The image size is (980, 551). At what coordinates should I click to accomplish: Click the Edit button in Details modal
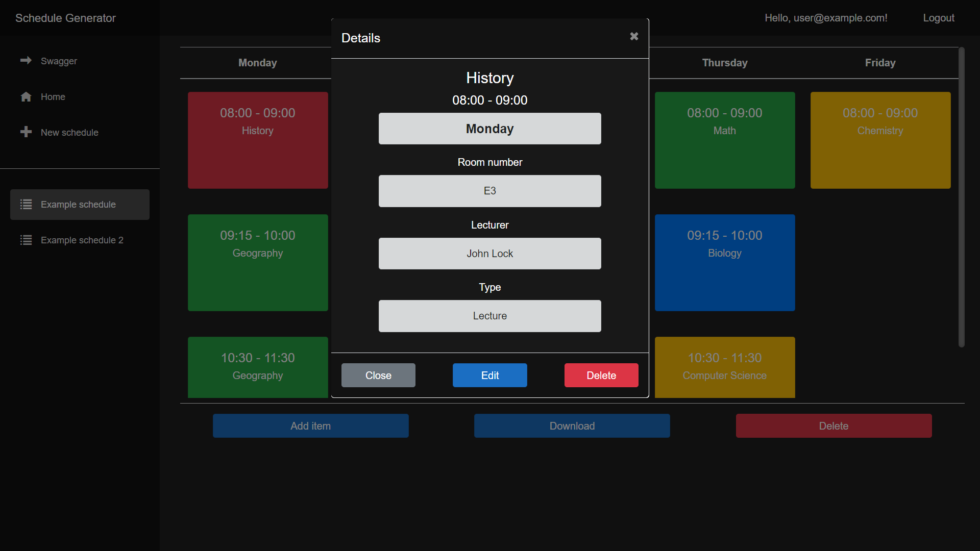pos(490,375)
